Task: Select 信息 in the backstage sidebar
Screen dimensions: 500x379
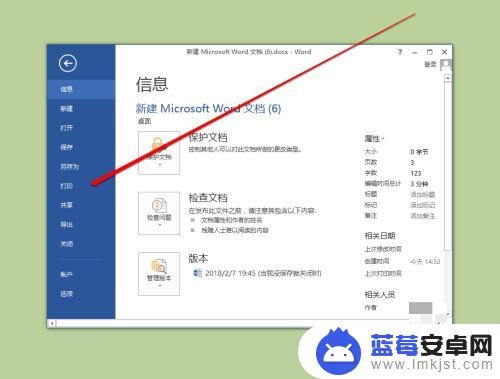Action: 81,89
